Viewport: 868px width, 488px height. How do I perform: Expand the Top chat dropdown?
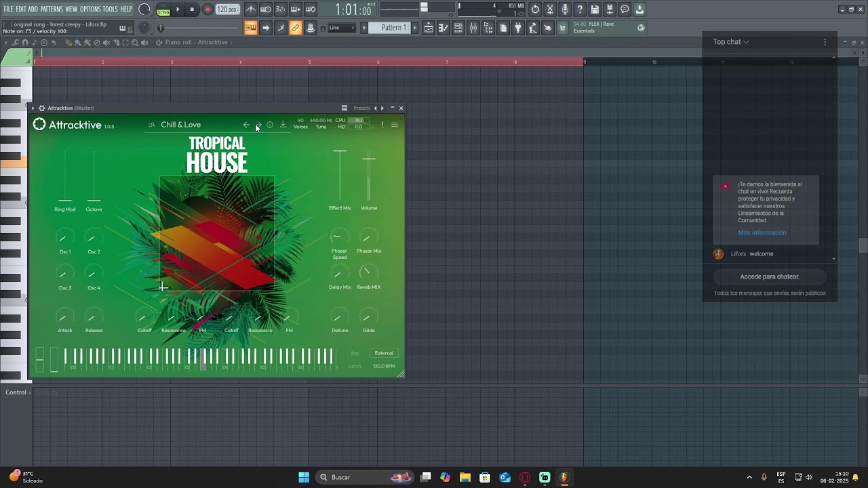731,42
